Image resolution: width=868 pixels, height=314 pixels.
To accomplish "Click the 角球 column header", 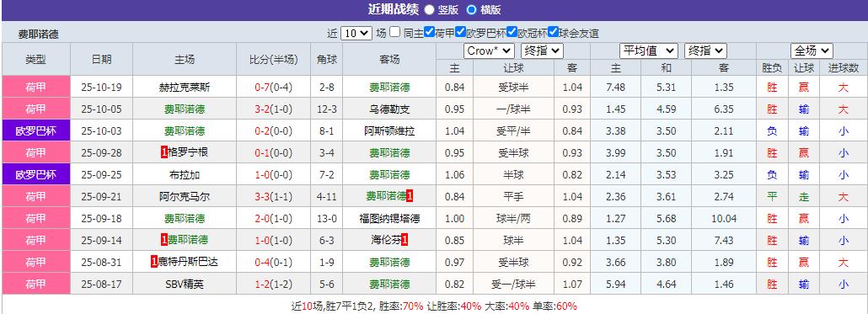I will point(327,60).
